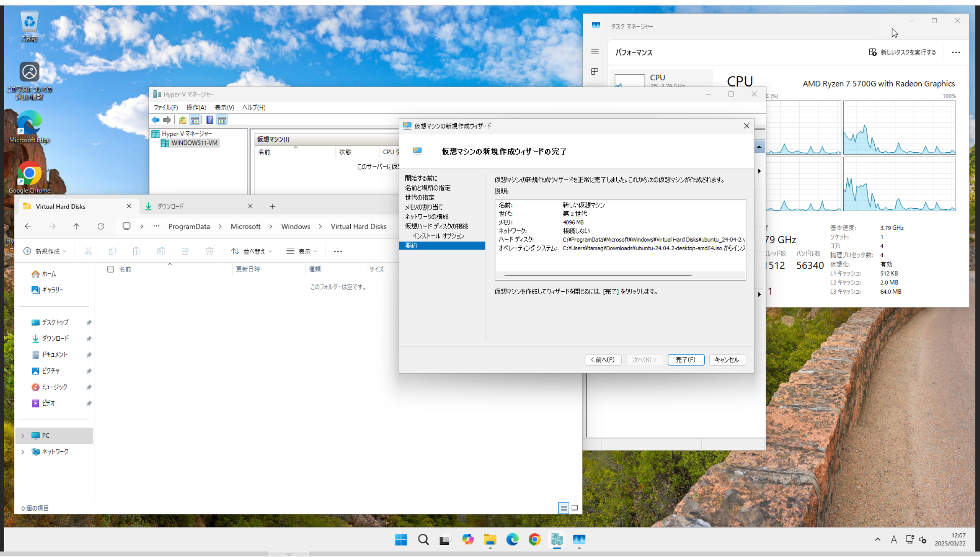Select WINDOWS11-VM in the Hyper-V tree
The width and height of the screenshot is (980, 557).
pos(194,143)
